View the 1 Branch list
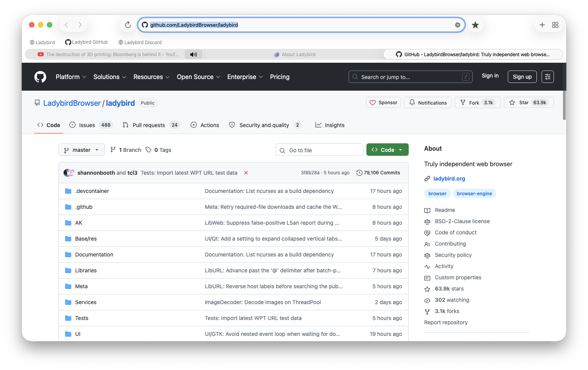The width and height of the screenshot is (588, 370). pos(126,150)
